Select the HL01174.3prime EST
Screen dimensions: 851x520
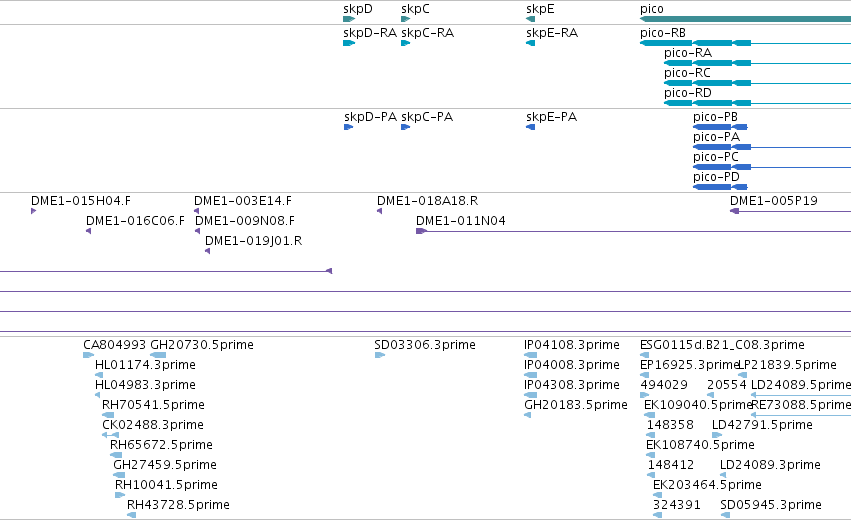point(99,375)
